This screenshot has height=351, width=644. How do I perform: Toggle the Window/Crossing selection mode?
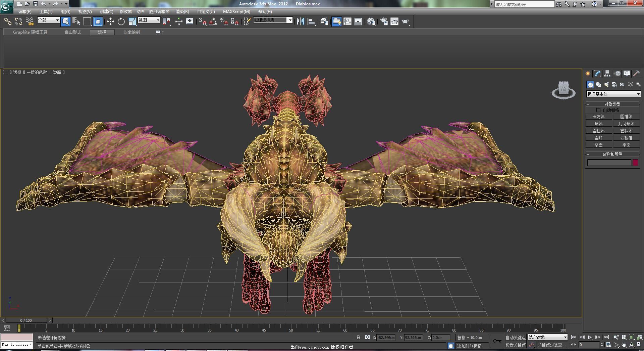click(x=98, y=21)
